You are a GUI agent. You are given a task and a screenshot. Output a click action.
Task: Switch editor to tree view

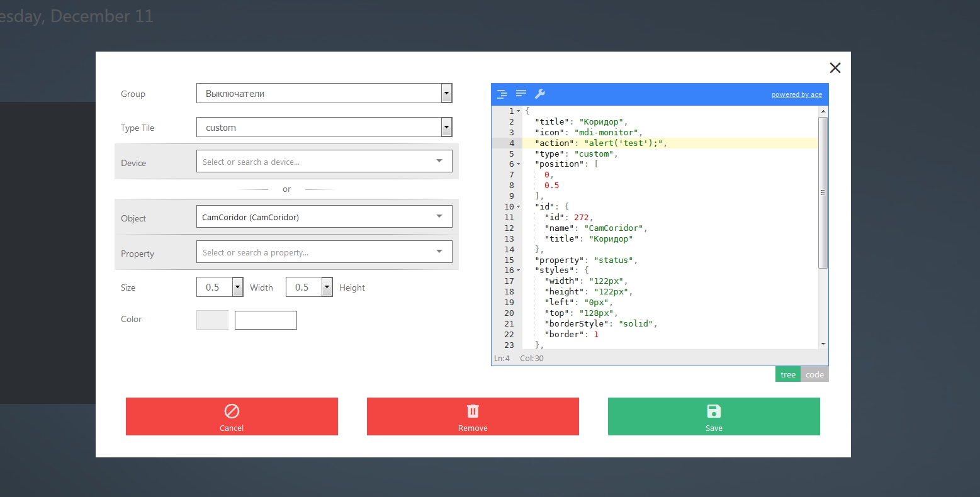pos(787,374)
